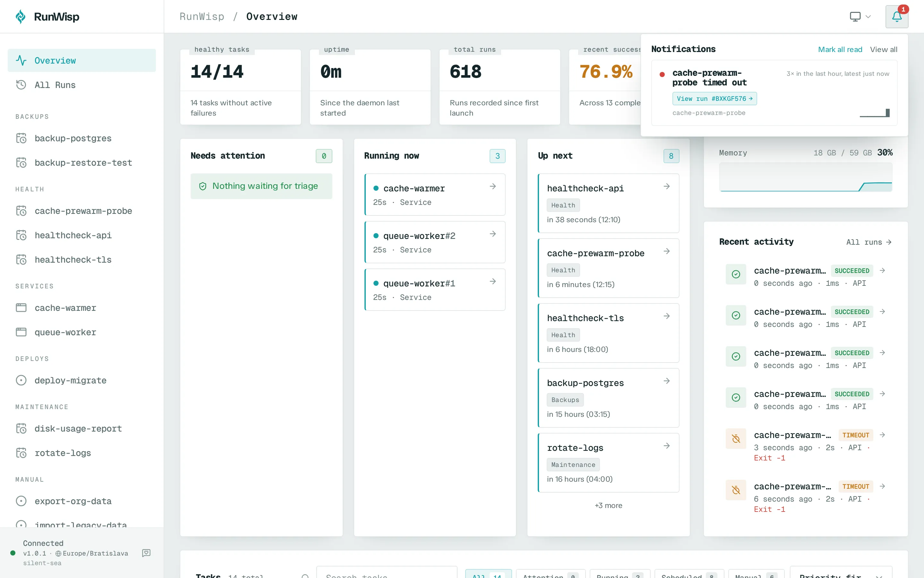The height and width of the screenshot is (578, 924).
Task: Click the Search tasks input field
Action: [x=386, y=572]
